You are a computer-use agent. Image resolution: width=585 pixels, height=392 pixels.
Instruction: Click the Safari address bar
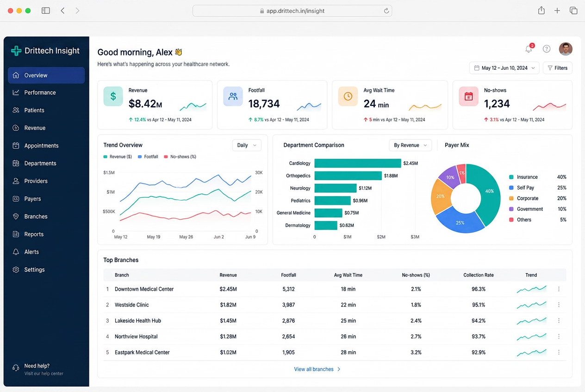pos(292,11)
